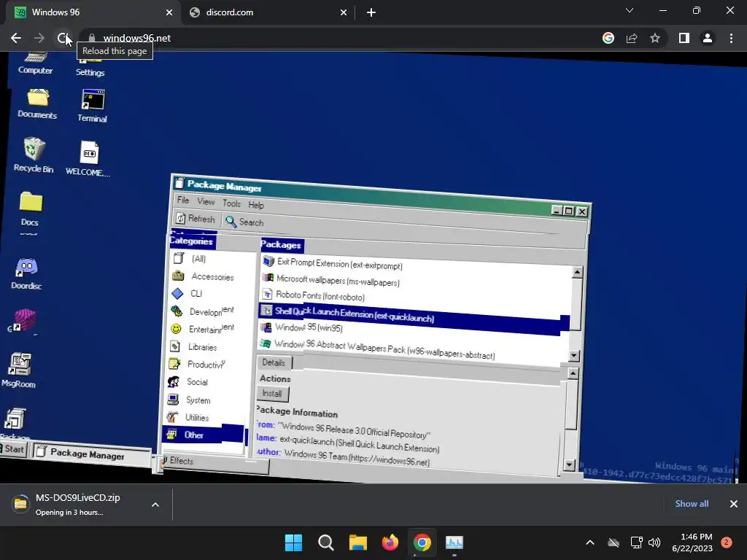Open the Help menu in Package Manager
Screen dimensions: 747x560
click(256, 205)
